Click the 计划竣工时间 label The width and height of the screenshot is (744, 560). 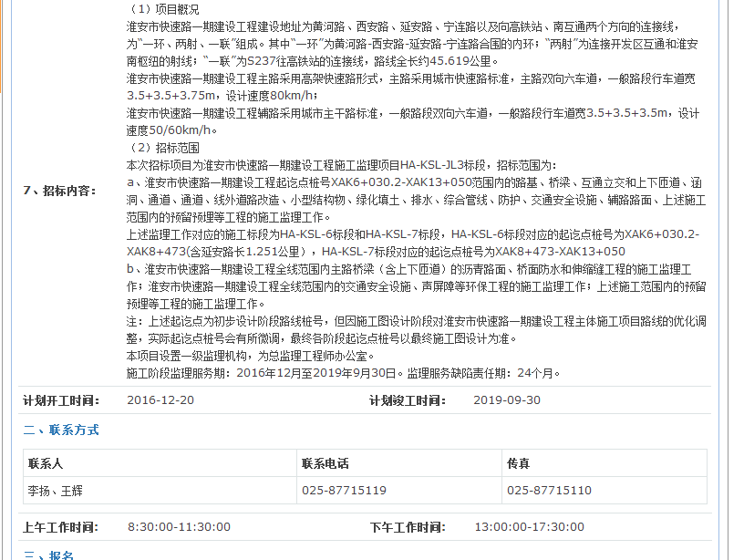(x=408, y=400)
